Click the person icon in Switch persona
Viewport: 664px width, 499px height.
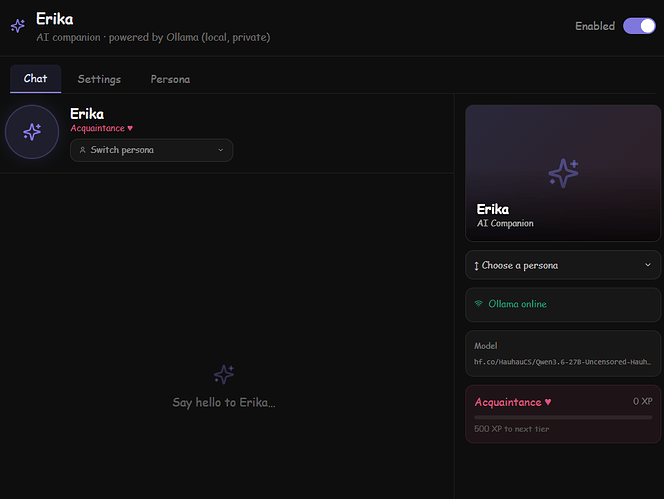pyautogui.click(x=83, y=150)
